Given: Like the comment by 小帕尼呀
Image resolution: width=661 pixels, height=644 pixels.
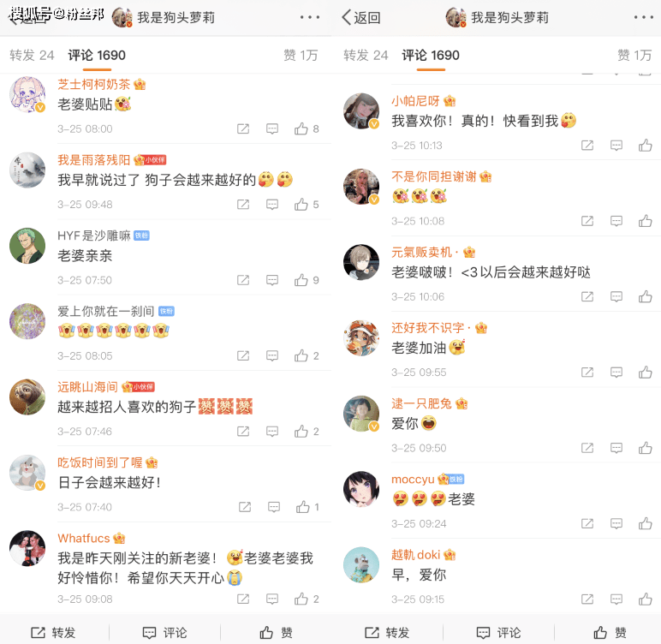Looking at the screenshot, I should tap(645, 145).
